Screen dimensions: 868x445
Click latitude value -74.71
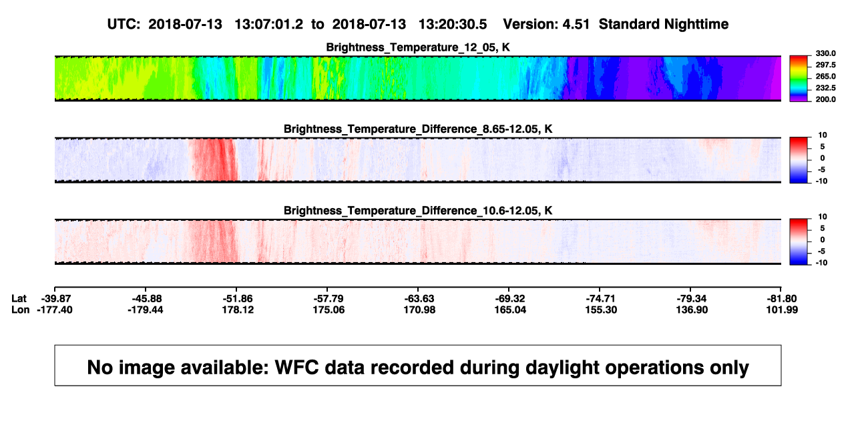[600, 298]
